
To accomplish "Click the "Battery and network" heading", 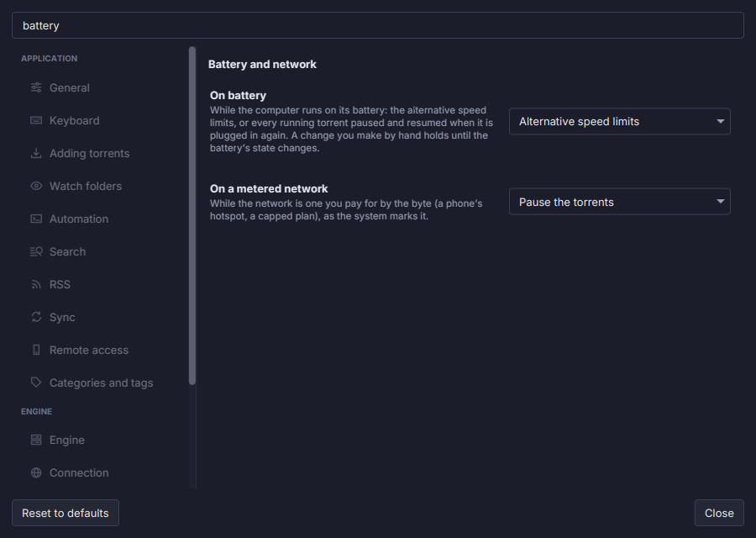I will (x=262, y=64).
